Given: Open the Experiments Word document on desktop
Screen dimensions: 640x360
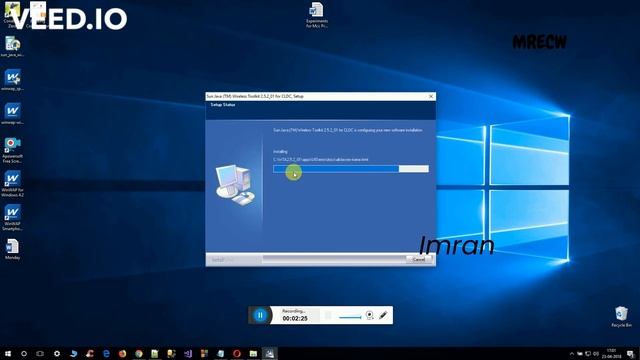Looking at the screenshot, I should coord(317,15).
